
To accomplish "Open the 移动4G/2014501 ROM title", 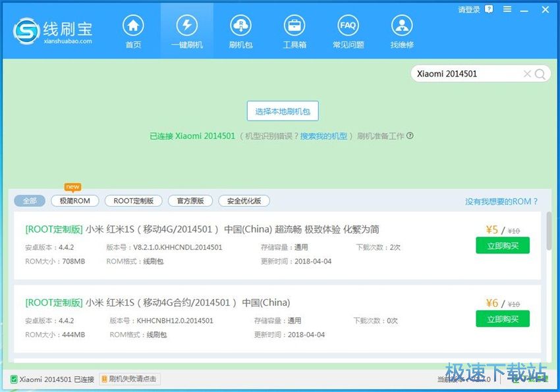I will tap(202, 229).
